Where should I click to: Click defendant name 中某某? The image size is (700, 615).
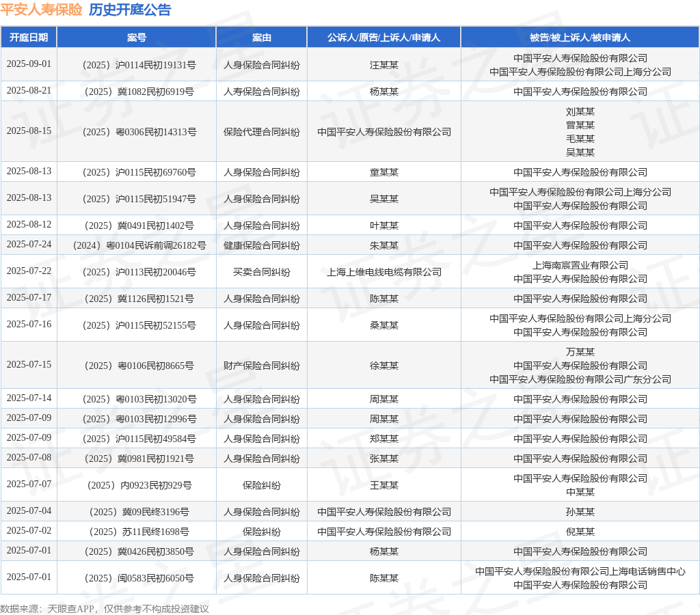click(x=580, y=492)
